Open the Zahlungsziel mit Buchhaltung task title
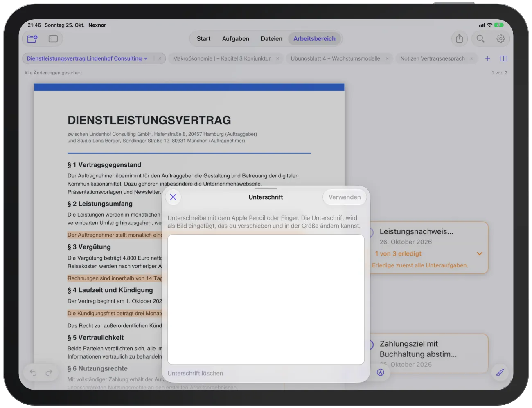 pyautogui.click(x=418, y=349)
